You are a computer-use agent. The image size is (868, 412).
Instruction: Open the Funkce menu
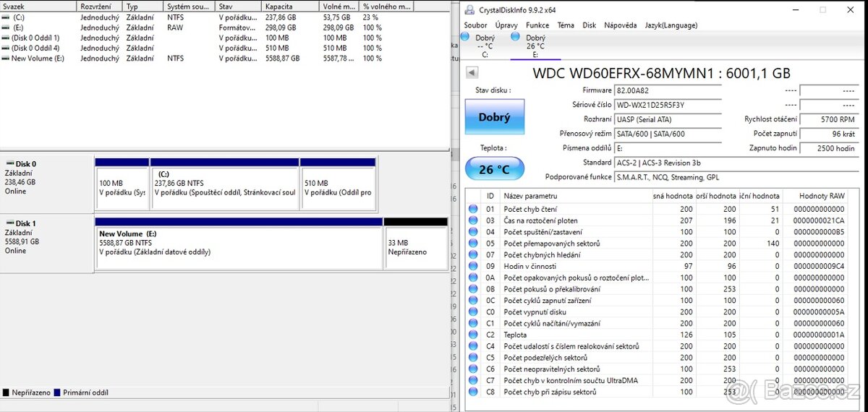(537, 25)
